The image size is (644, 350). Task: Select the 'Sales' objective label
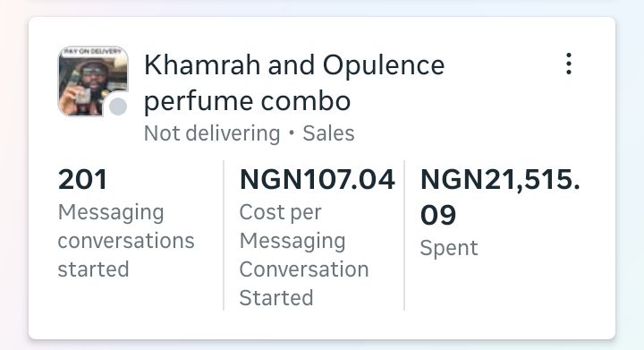tap(328, 133)
